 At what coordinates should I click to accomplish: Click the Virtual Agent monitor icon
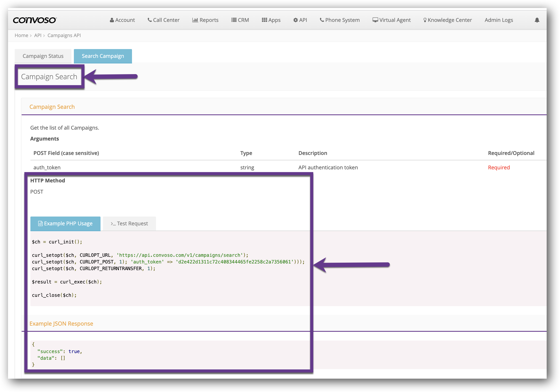[x=375, y=20]
